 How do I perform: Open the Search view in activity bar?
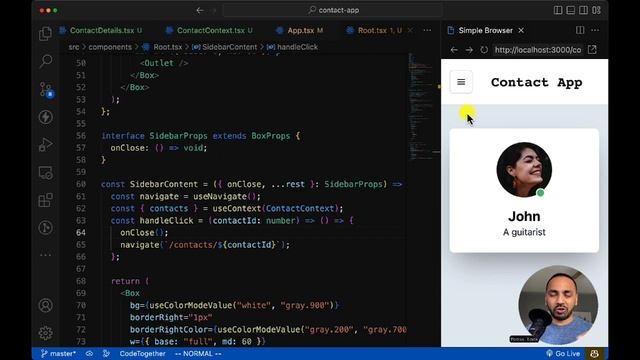[x=45, y=61]
